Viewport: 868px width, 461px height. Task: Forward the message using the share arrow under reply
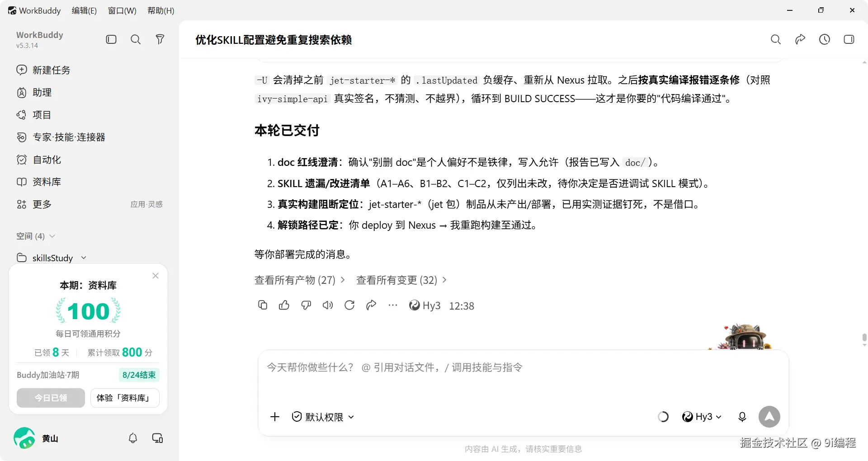coord(371,305)
